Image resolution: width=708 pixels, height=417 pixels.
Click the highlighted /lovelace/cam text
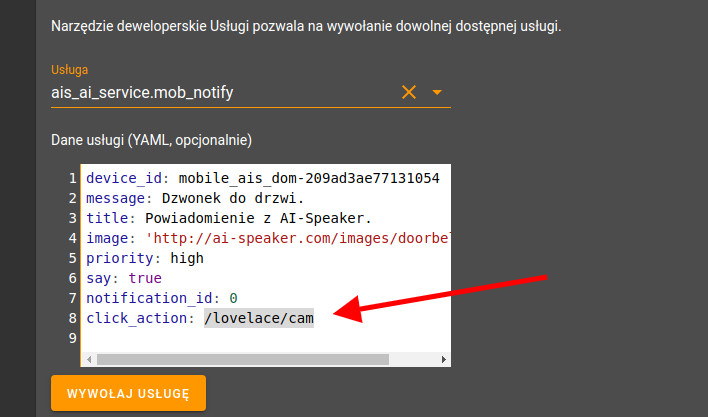259,318
